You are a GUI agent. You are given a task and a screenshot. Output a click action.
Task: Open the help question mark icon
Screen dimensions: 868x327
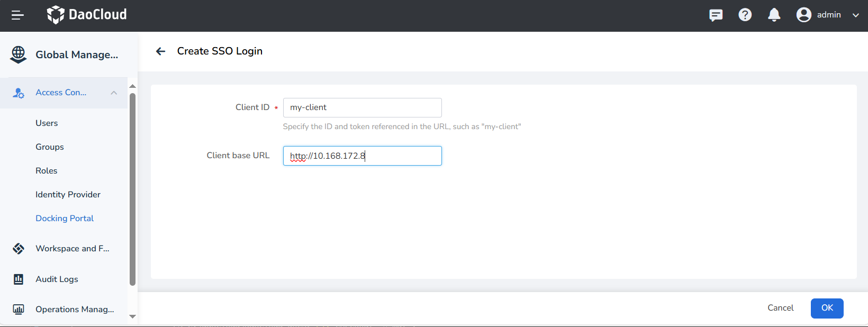point(745,15)
